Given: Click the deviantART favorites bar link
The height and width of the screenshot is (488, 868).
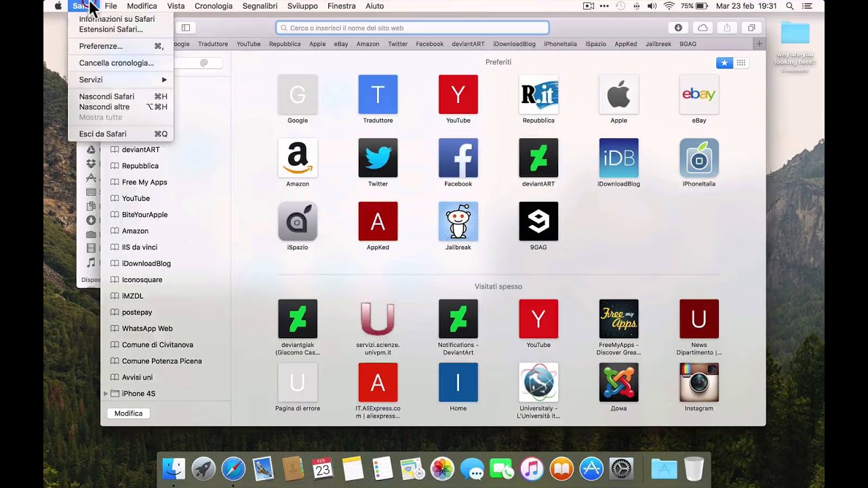Looking at the screenshot, I should (468, 44).
